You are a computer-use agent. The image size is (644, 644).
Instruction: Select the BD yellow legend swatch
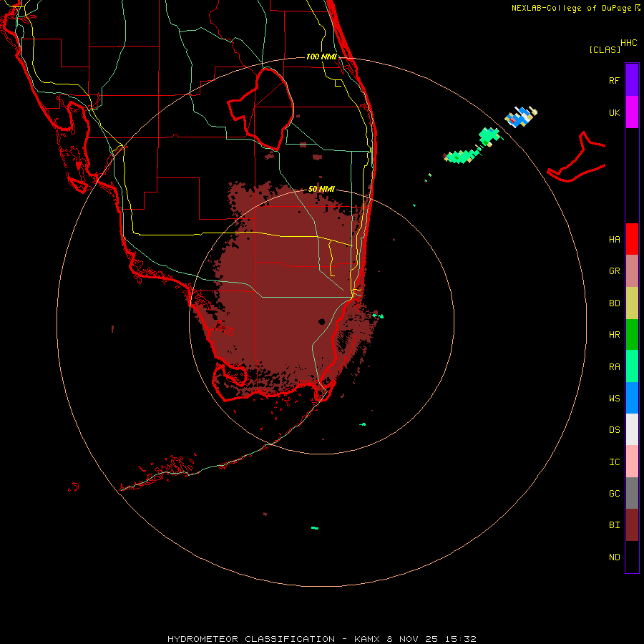point(632,303)
